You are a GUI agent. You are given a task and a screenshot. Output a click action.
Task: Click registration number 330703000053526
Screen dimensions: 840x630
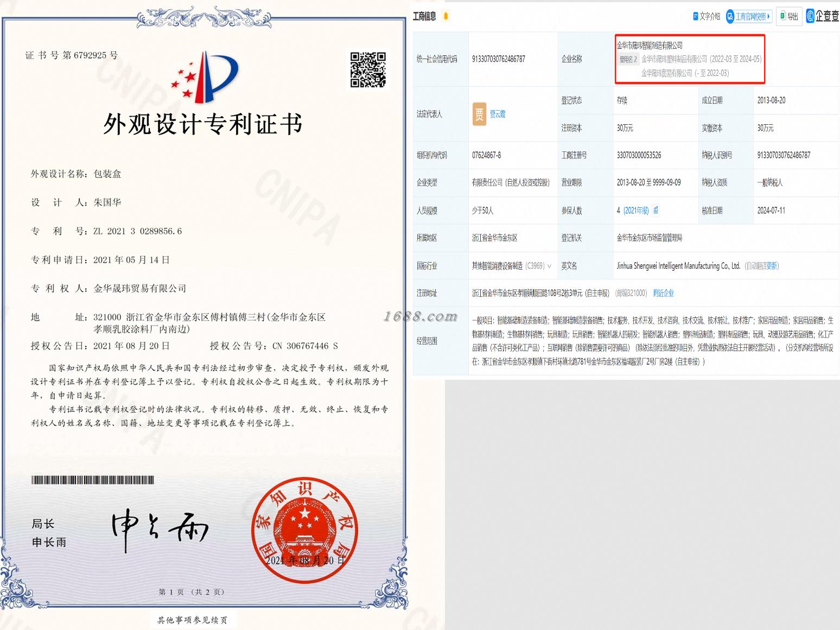pyautogui.click(x=639, y=155)
